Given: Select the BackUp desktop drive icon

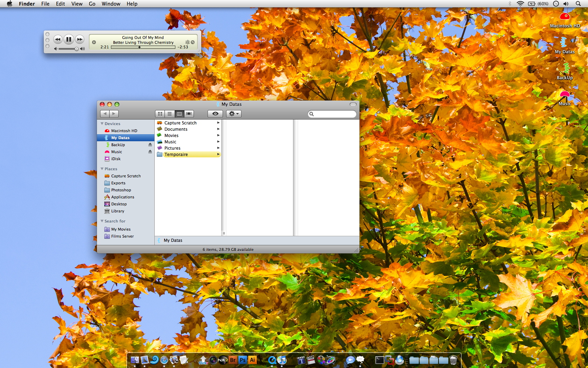Looking at the screenshot, I should coord(565,71).
